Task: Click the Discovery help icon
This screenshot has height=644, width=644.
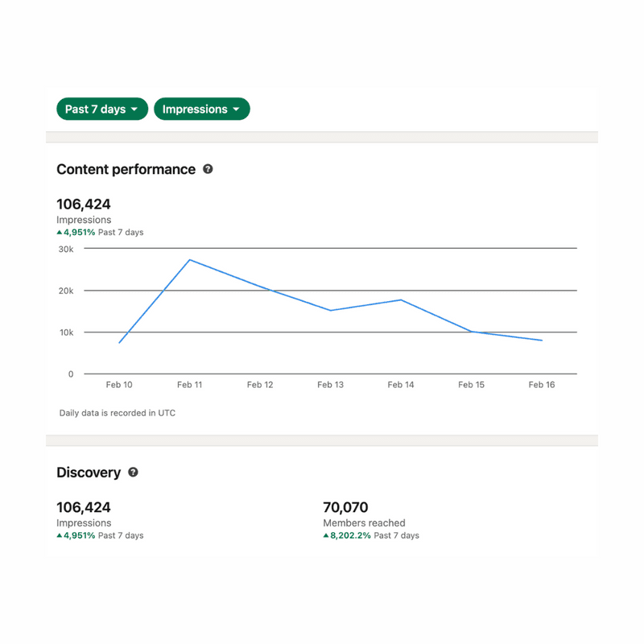Action: tap(133, 473)
